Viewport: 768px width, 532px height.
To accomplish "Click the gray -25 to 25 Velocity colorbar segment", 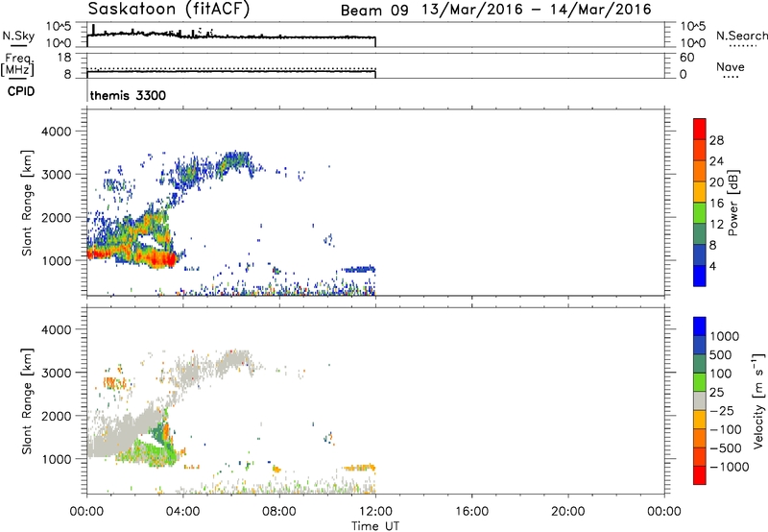I will point(700,400).
